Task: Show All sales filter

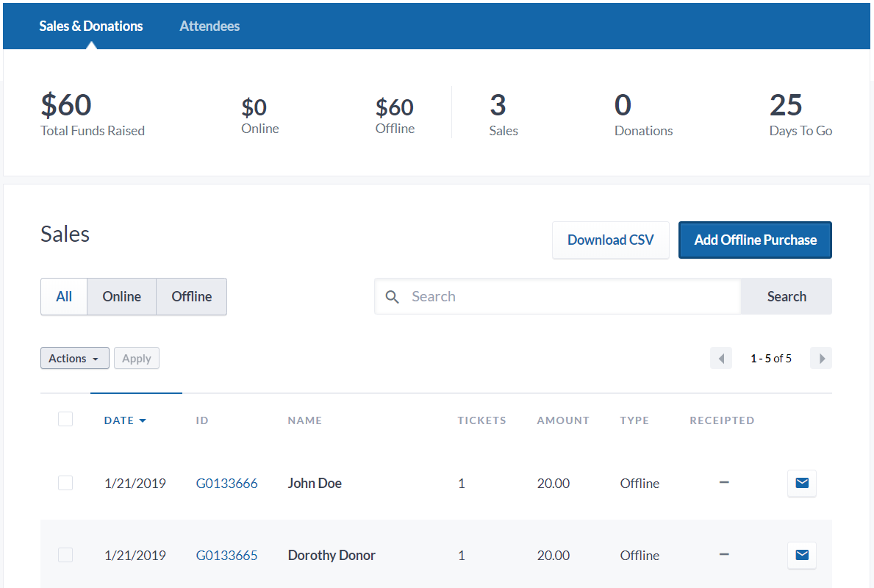Action: coord(64,297)
